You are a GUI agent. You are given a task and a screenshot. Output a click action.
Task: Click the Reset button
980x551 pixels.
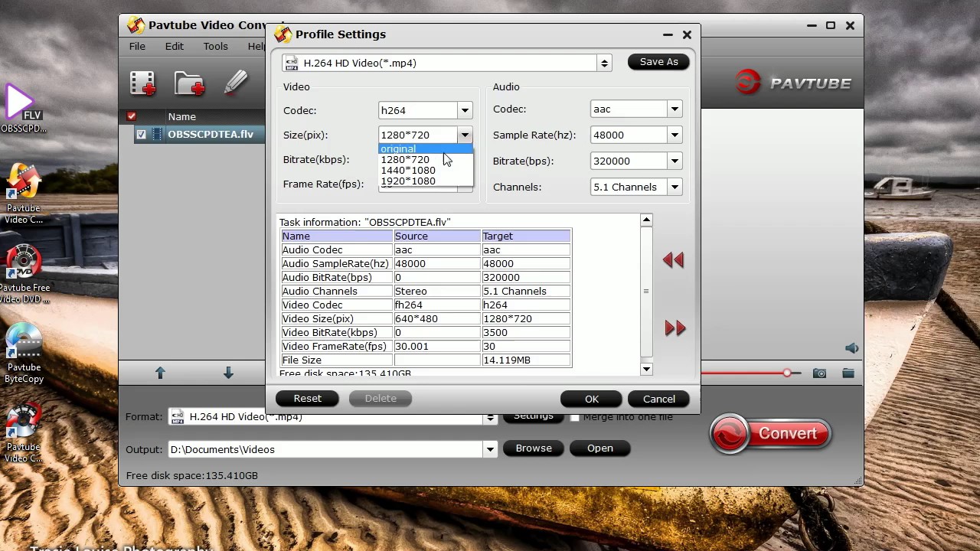click(307, 399)
